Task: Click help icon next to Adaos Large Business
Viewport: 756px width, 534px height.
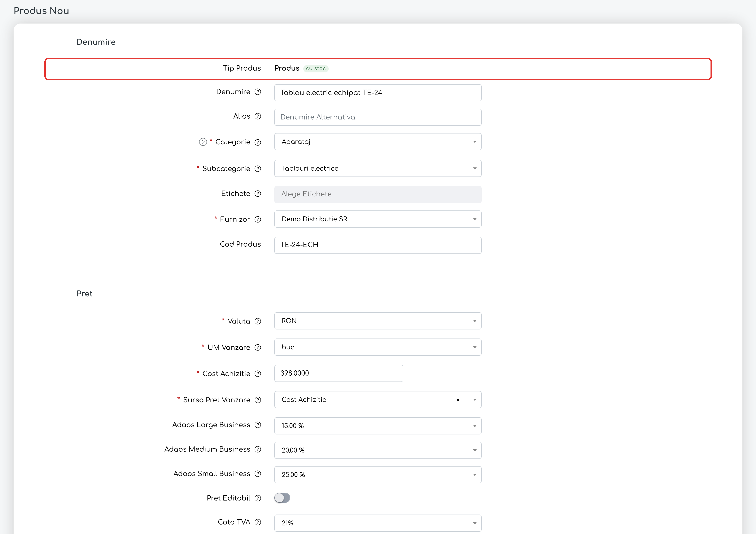Action: pyautogui.click(x=258, y=425)
